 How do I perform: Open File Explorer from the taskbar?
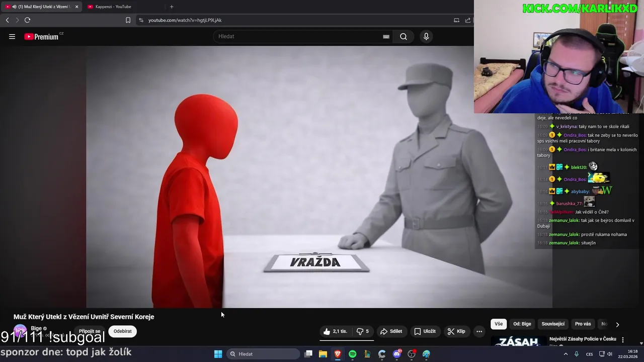[x=323, y=354]
